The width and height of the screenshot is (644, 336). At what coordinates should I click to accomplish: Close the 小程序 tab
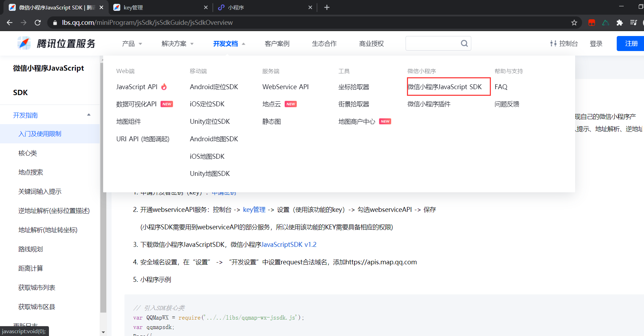click(x=310, y=7)
